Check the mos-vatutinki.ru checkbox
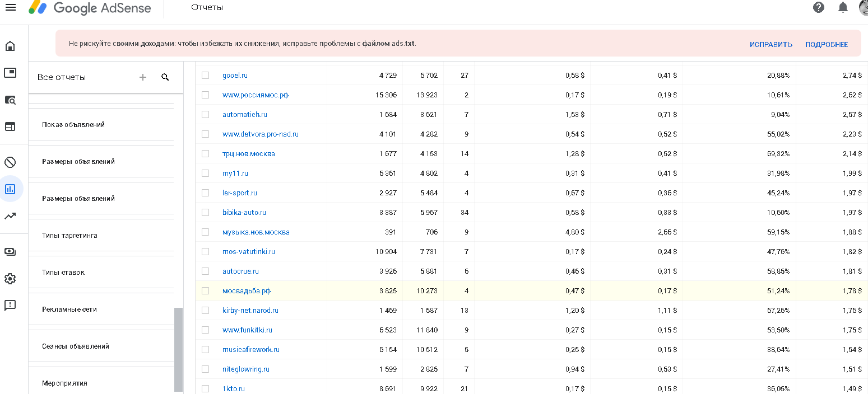The width and height of the screenshot is (868, 394). coord(205,251)
